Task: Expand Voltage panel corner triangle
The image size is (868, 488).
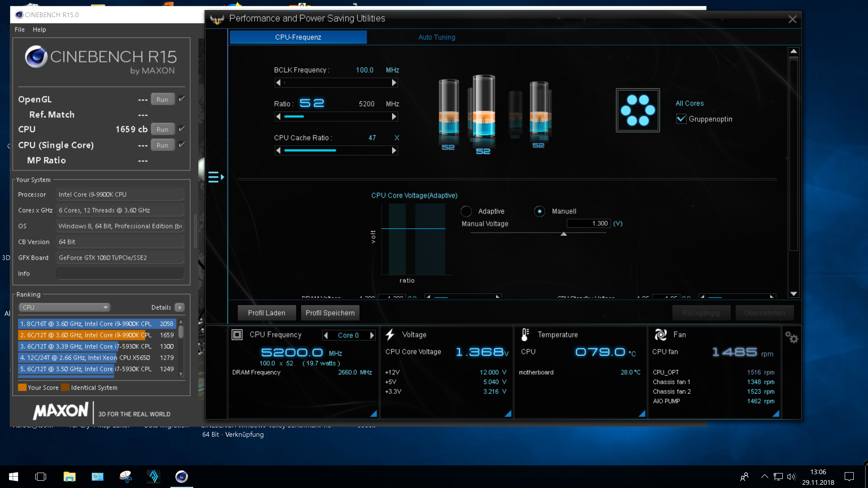Action: click(508, 414)
